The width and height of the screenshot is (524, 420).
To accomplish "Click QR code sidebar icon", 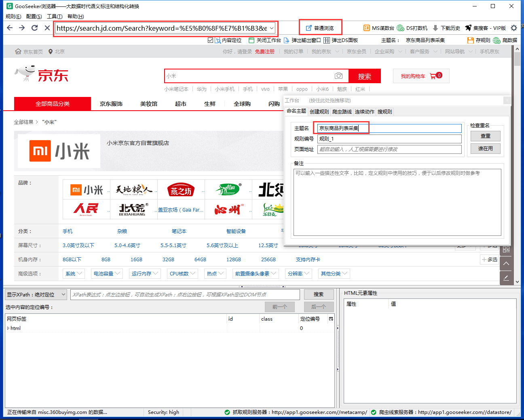I will (506, 250).
